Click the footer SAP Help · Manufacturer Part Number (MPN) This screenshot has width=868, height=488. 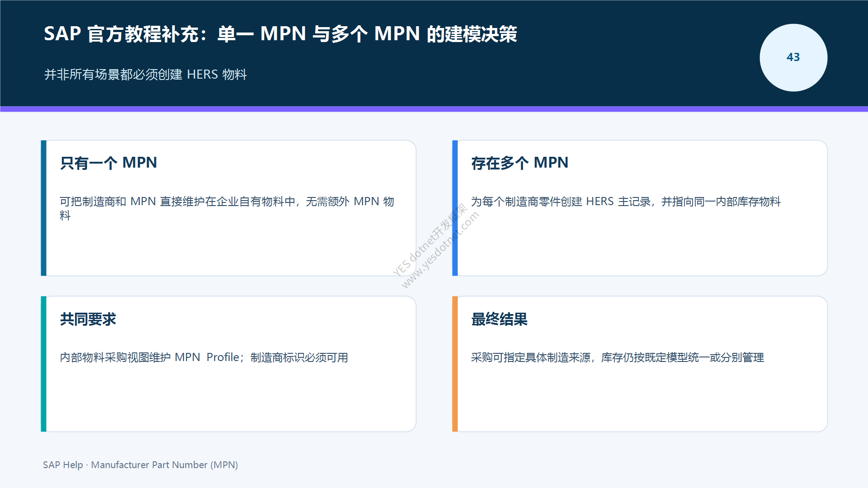click(x=141, y=465)
